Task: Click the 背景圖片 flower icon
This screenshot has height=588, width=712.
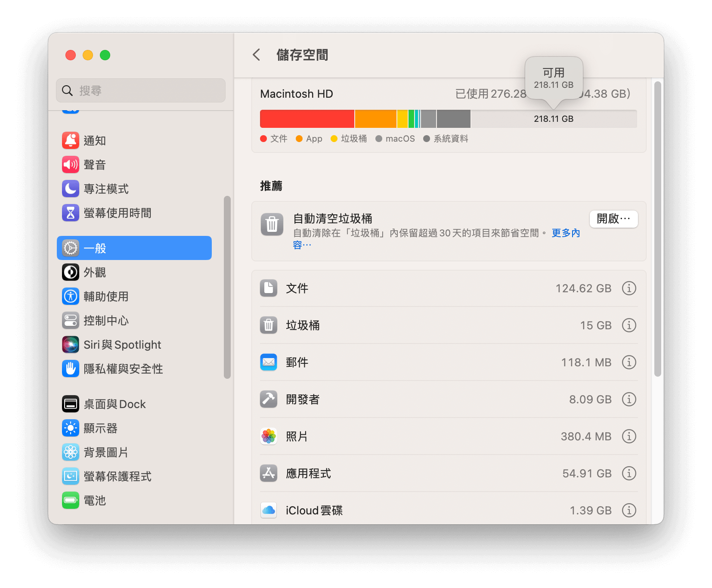Action: (71, 452)
